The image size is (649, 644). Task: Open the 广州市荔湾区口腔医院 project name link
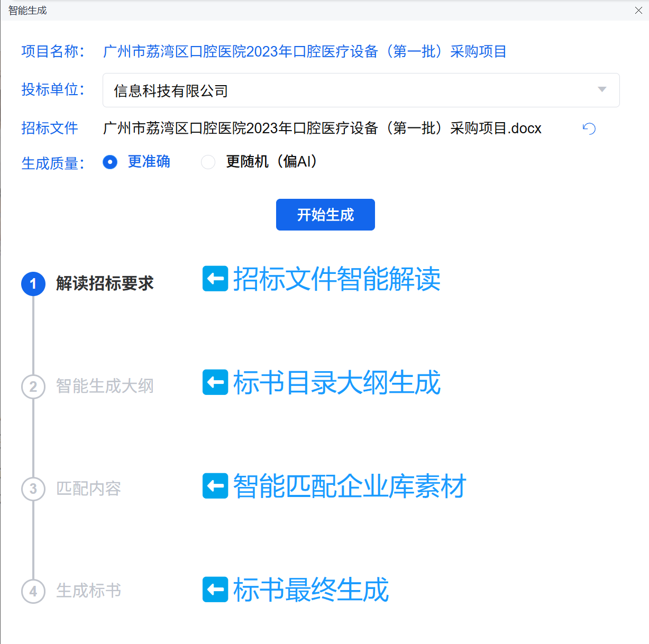305,52
